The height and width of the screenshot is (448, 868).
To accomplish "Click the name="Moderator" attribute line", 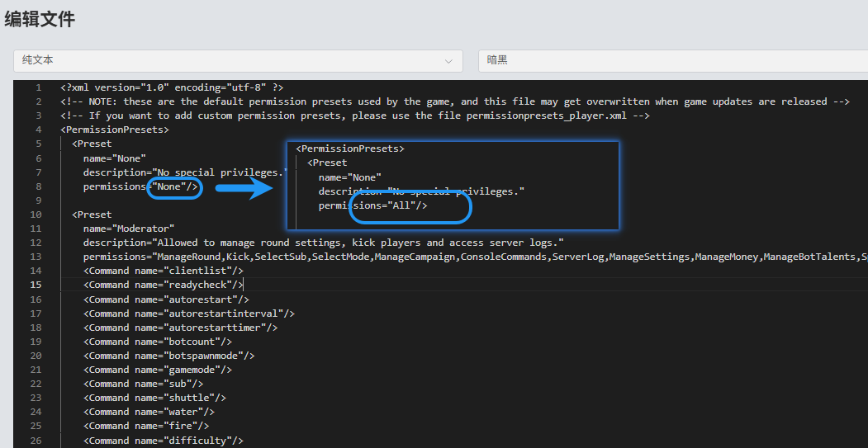I will click(x=129, y=229).
